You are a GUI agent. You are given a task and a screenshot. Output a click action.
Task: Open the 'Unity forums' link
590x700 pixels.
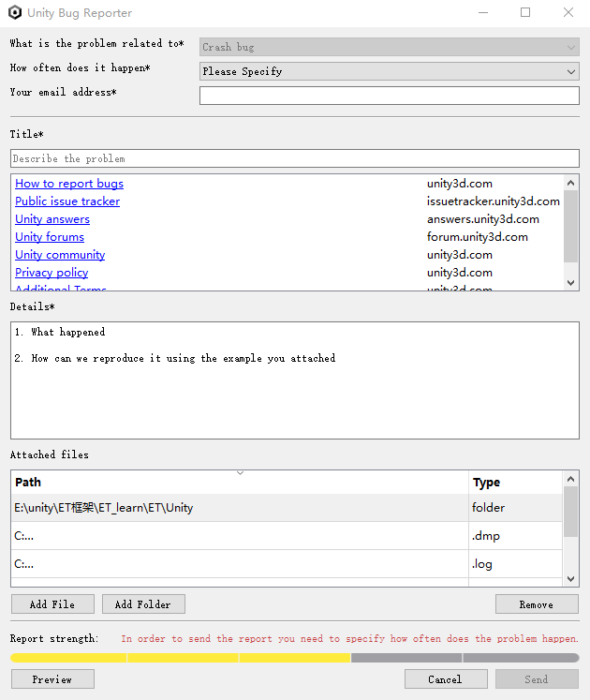[50, 237]
